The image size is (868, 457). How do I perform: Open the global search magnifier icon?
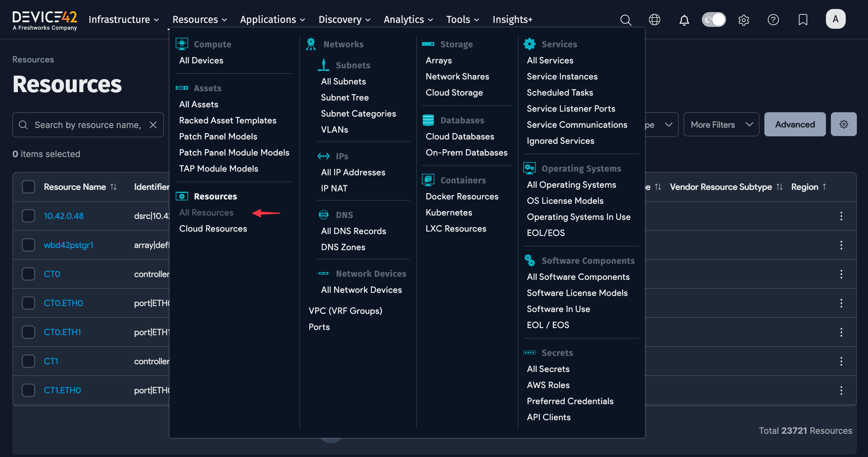626,19
